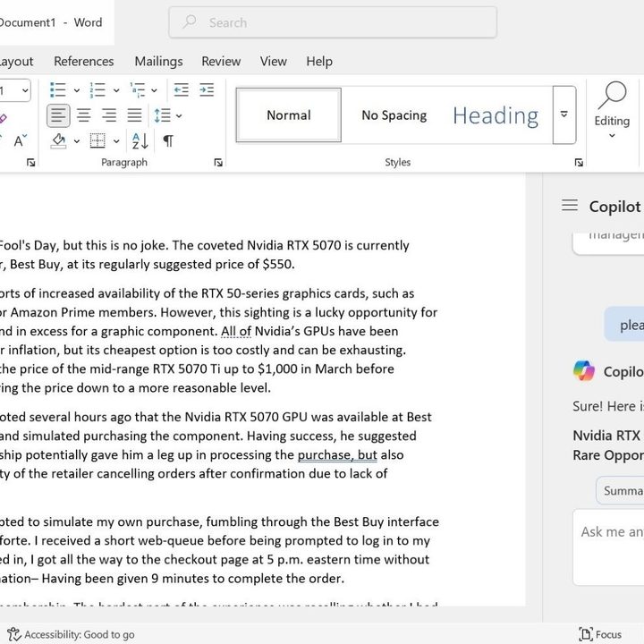
Task: Apply numbered list formatting
Action: pos(97,90)
